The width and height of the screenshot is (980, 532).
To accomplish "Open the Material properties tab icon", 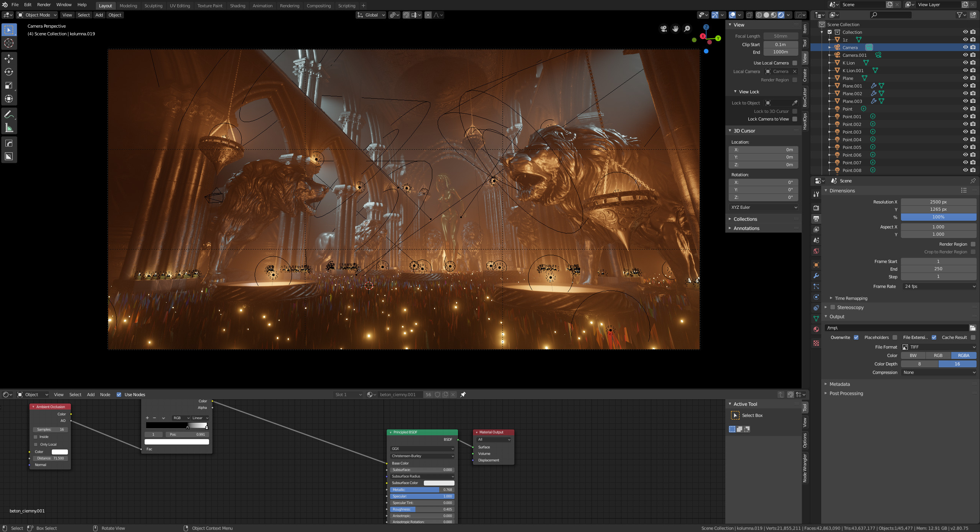I will click(816, 329).
